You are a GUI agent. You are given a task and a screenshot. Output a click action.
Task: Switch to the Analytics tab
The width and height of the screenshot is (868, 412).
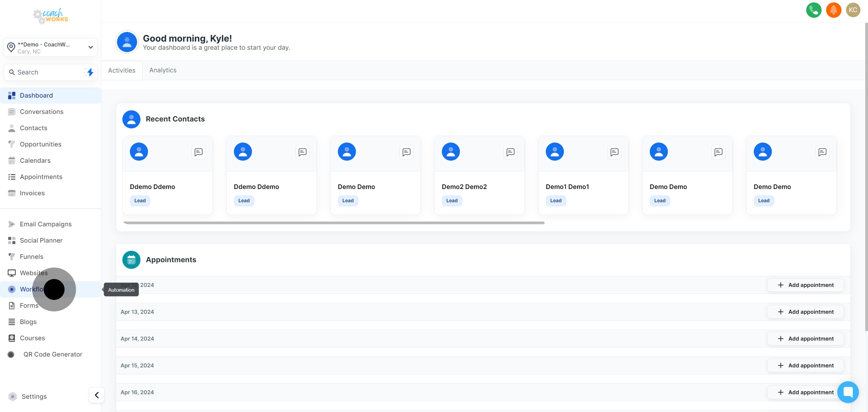tap(163, 70)
